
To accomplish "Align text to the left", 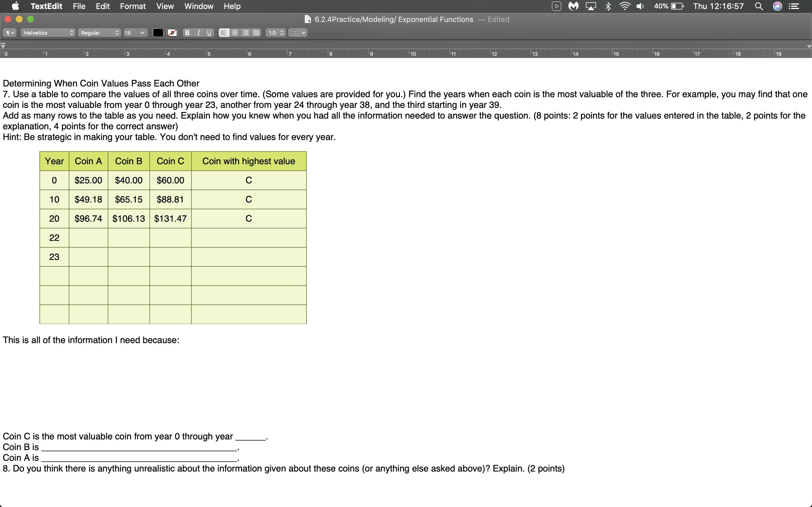I will [x=224, y=32].
